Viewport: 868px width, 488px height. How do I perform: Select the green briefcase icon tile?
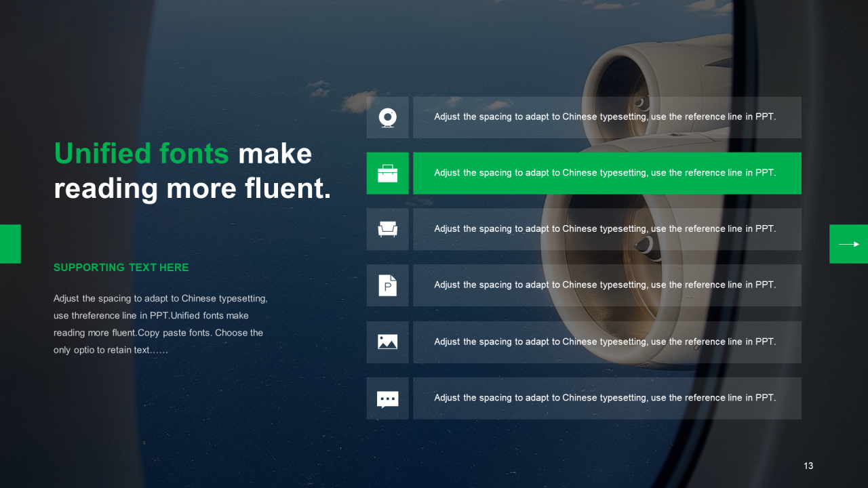(387, 174)
